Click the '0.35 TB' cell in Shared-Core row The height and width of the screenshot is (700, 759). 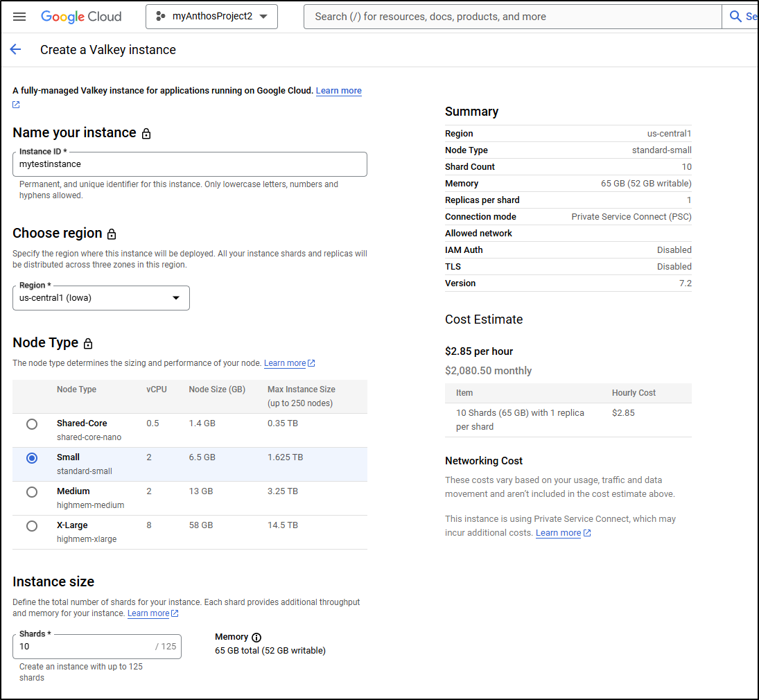click(283, 423)
